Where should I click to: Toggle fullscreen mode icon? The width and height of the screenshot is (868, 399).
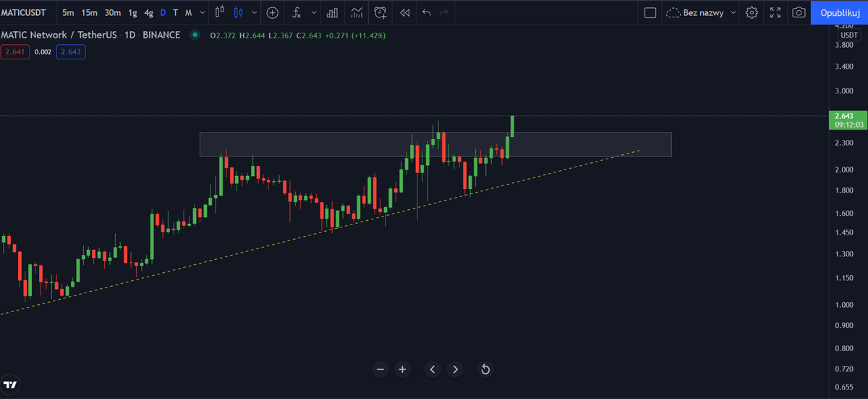click(775, 12)
